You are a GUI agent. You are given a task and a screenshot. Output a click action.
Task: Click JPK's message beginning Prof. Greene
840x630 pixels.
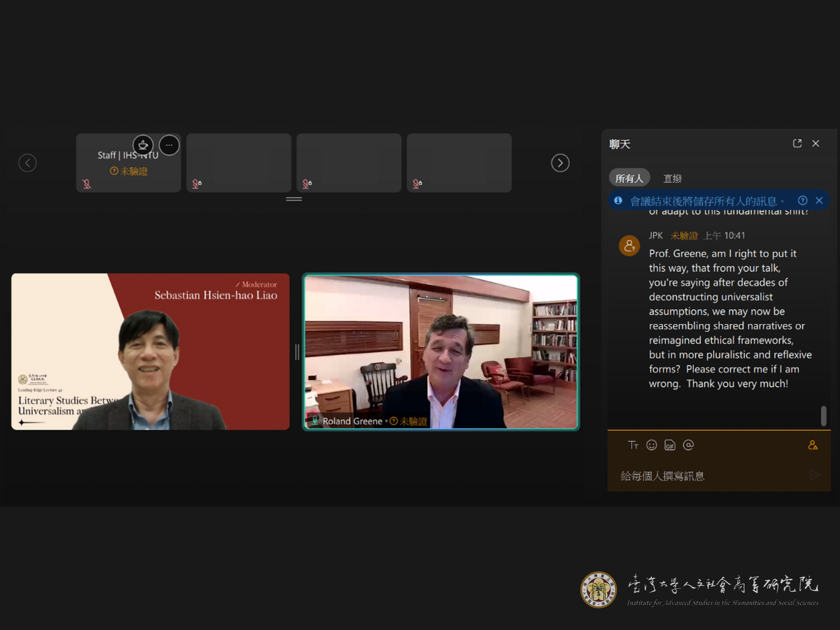730,318
